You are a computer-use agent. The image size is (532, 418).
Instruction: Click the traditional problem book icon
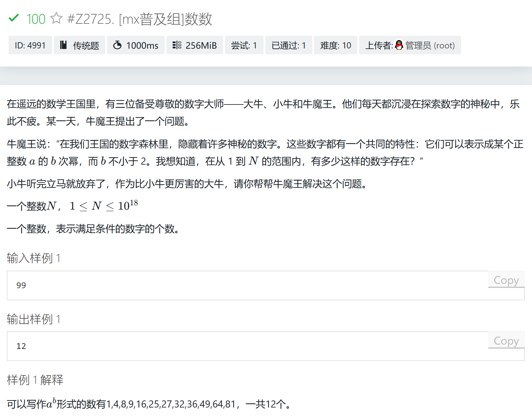coord(63,45)
